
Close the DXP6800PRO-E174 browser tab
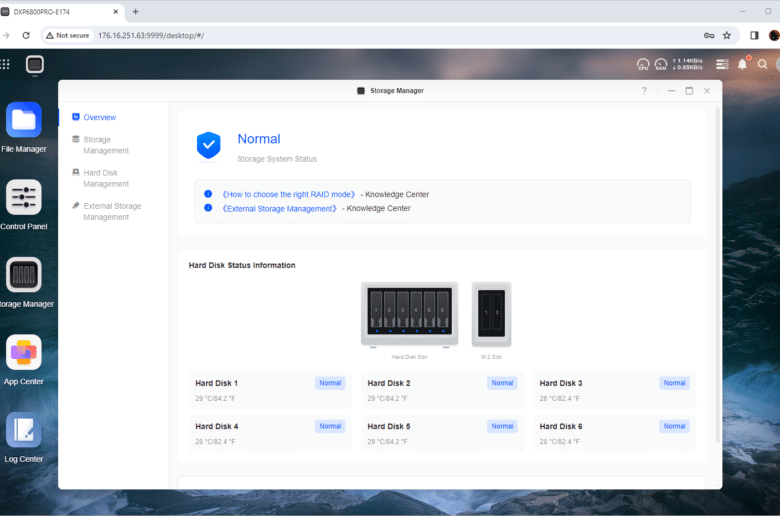[115, 11]
